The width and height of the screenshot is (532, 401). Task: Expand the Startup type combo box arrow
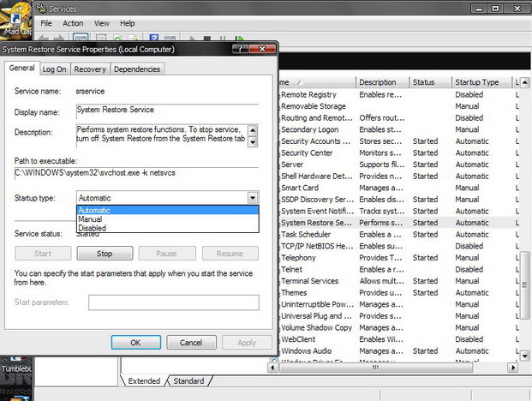click(253, 198)
